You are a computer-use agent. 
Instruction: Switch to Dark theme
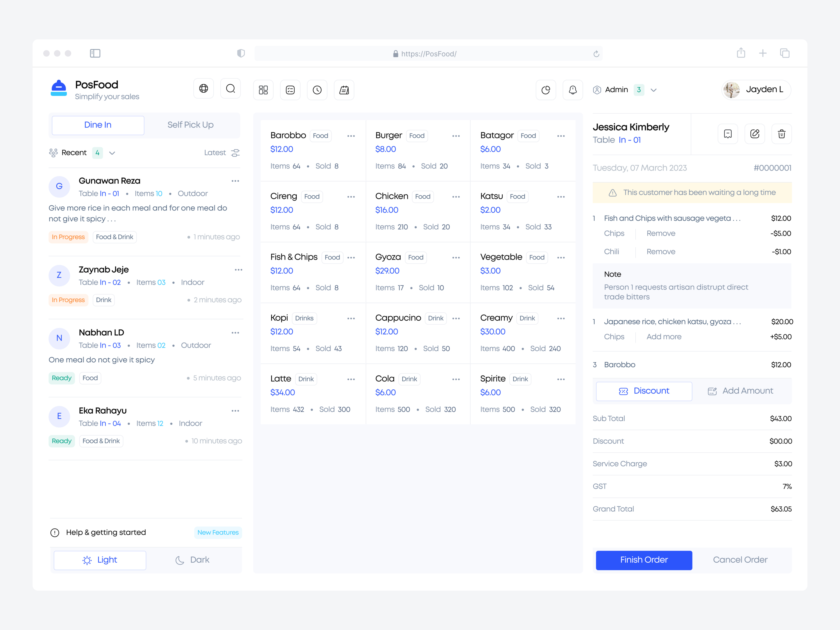[192, 560]
